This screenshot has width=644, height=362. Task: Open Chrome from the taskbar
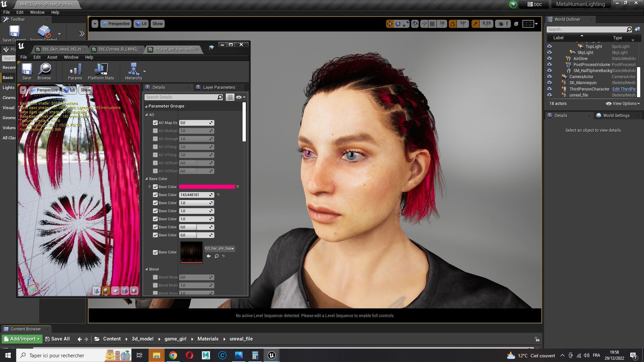coord(173,355)
